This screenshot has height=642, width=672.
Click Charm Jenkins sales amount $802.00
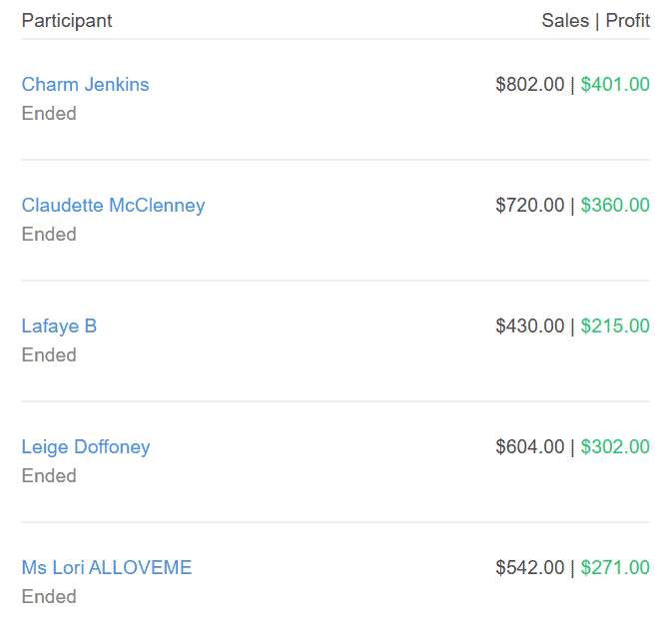[x=530, y=85]
